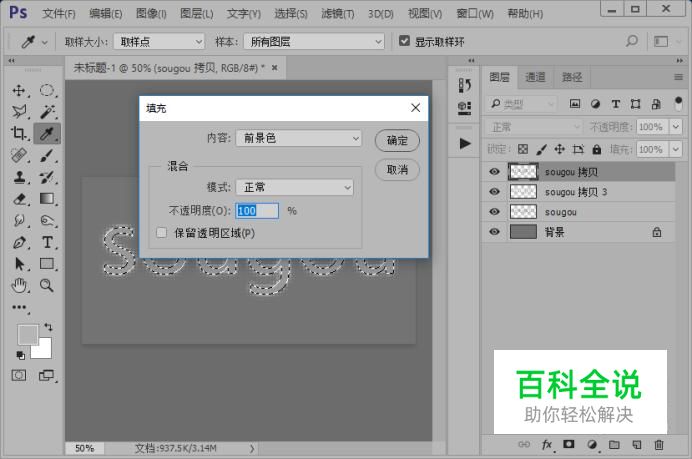Image resolution: width=692 pixels, height=459 pixels.
Task: Open the 内容 dropdown in Fill dialog
Action: tap(299, 139)
